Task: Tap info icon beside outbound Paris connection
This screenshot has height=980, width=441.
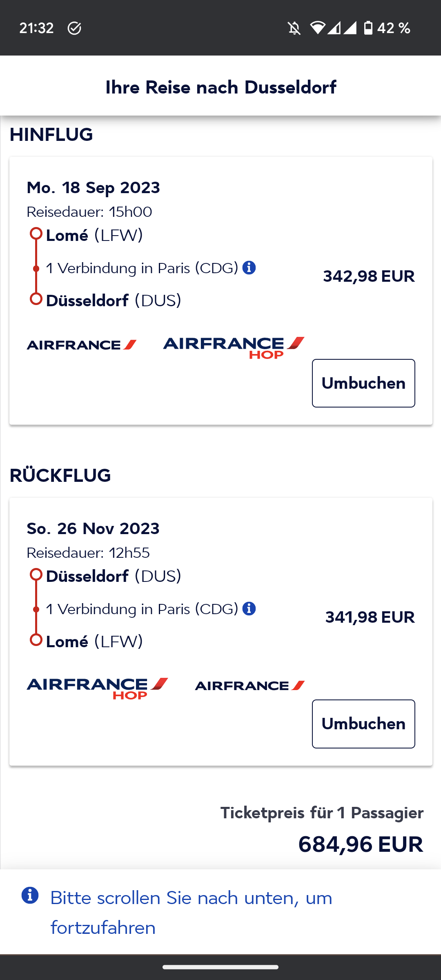Action: 249,268
